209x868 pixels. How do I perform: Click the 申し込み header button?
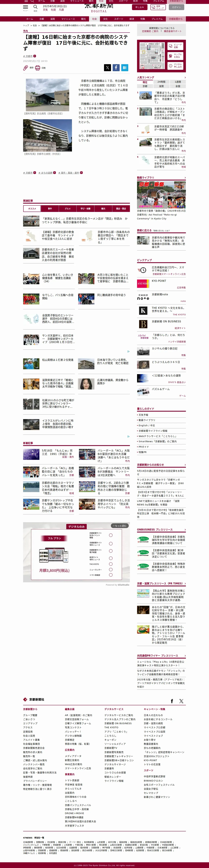[x=140, y=7]
